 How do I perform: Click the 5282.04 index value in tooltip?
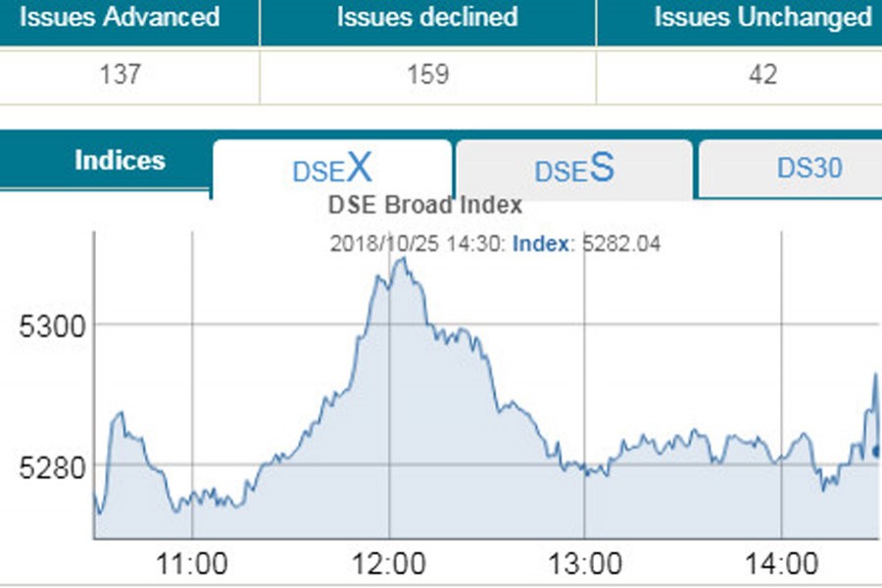tap(621, 244)
